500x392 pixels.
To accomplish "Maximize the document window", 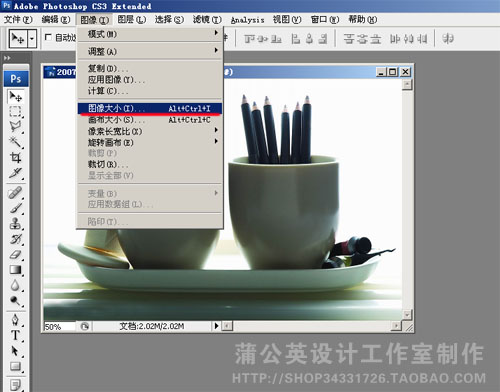I will pyautogui.click(x=393, y=72).
